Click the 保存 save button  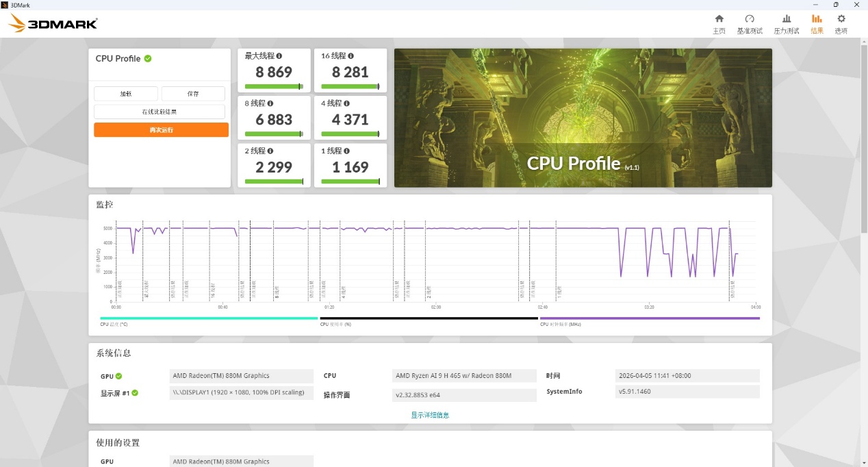[193, 94]
